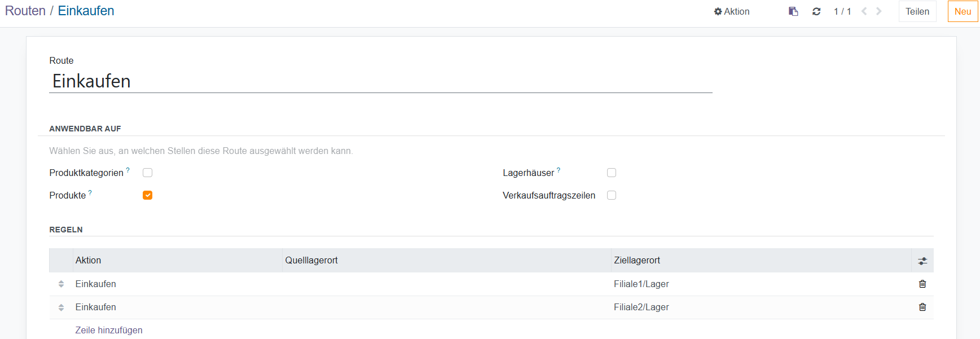
Task: Click the Teilen button
Action: [x=917, y=11]
